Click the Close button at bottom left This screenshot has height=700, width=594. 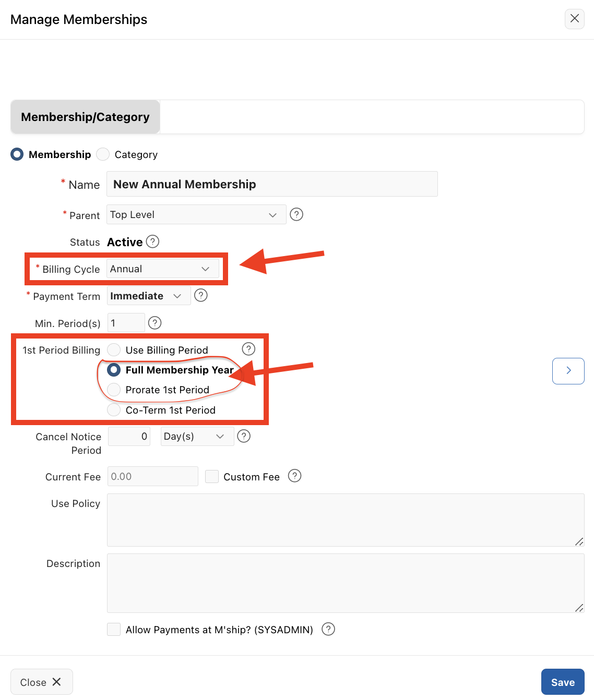click(x=41, y=682)
